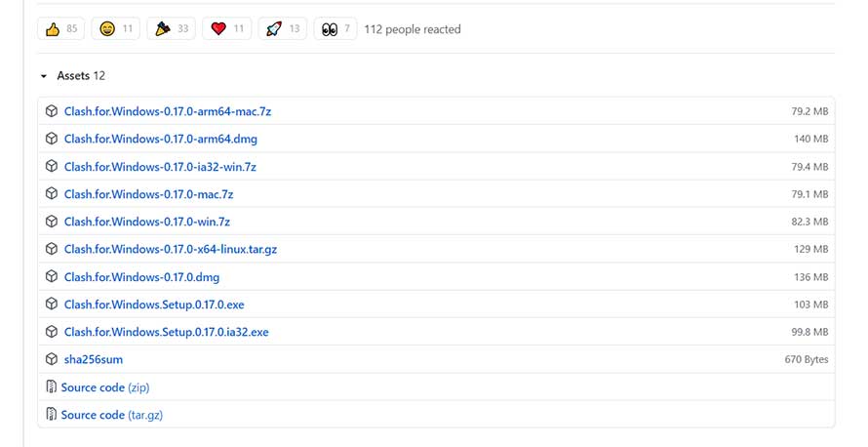
Task: Click package icon beside Setup.0.17.0.ia32.exe
Action: coord(52,331)
